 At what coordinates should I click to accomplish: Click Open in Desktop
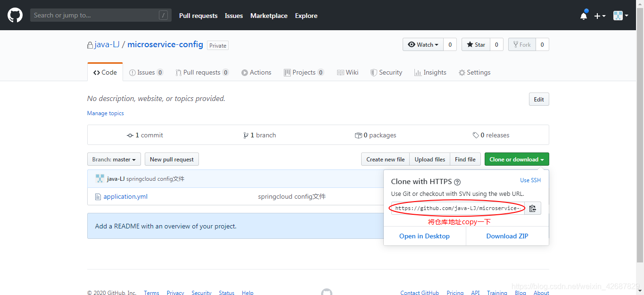click(425, 236)
